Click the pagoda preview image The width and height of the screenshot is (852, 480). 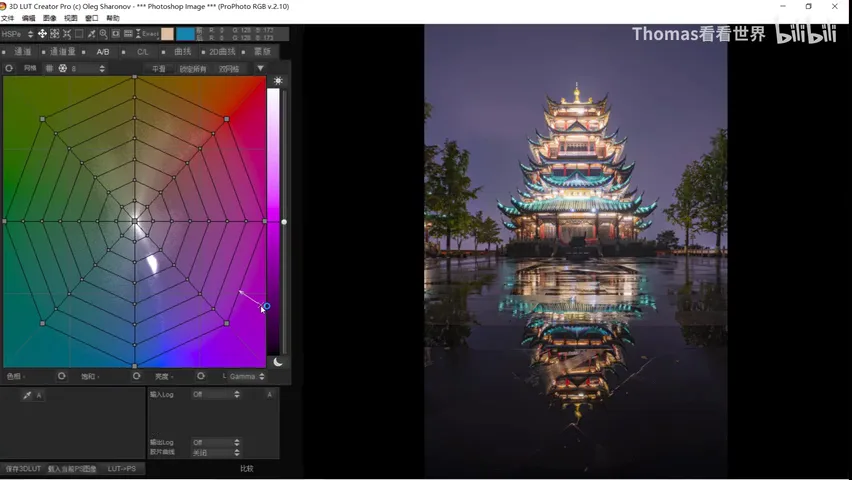coord(575,251)
